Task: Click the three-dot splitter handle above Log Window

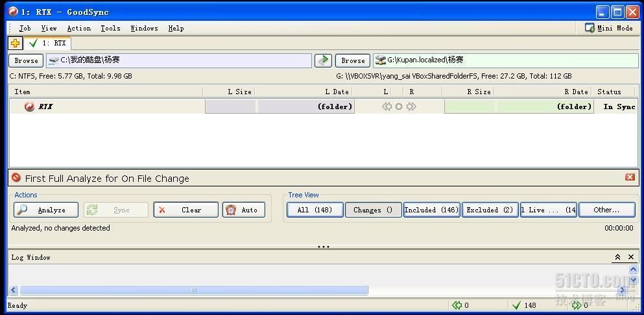Action: (x=323, y=247)
